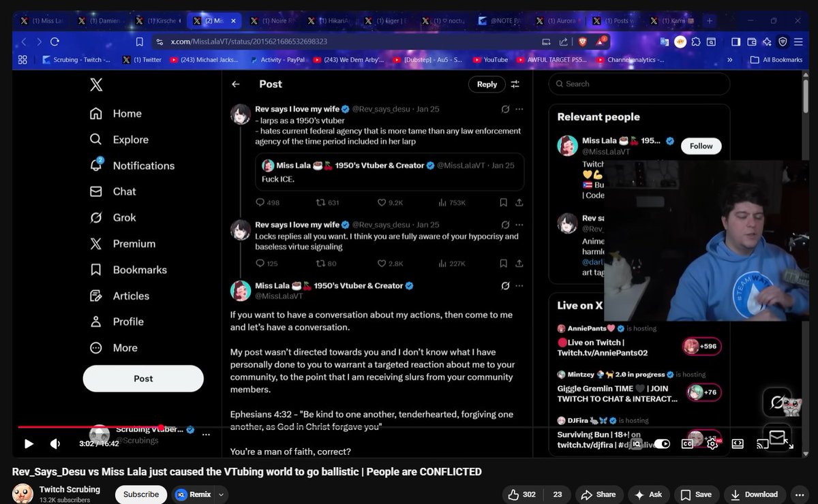The width and height of the screenshot is (818, 504).
Task: Click the white Post button in the sidebar
Action: click(x=143, y=379)
